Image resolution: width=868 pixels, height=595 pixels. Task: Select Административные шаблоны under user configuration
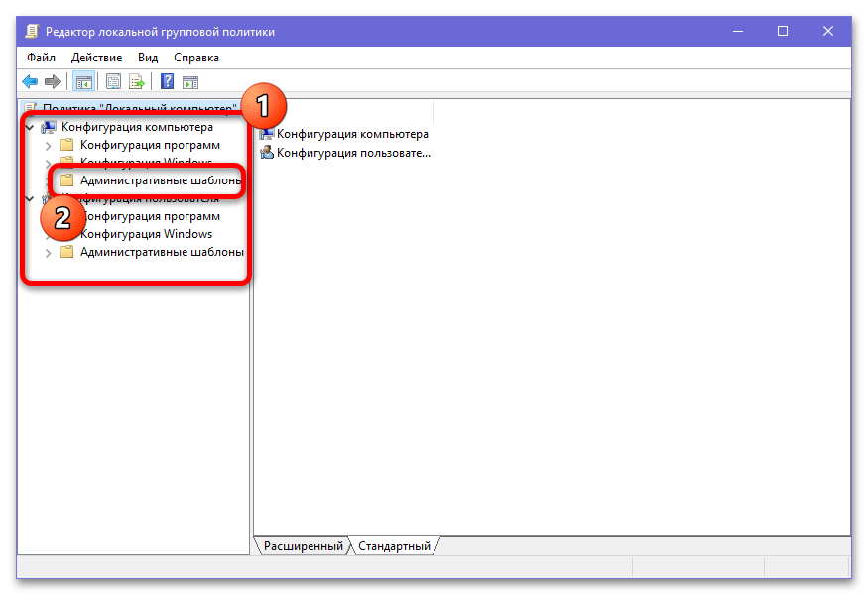click(x=162, y=252)
